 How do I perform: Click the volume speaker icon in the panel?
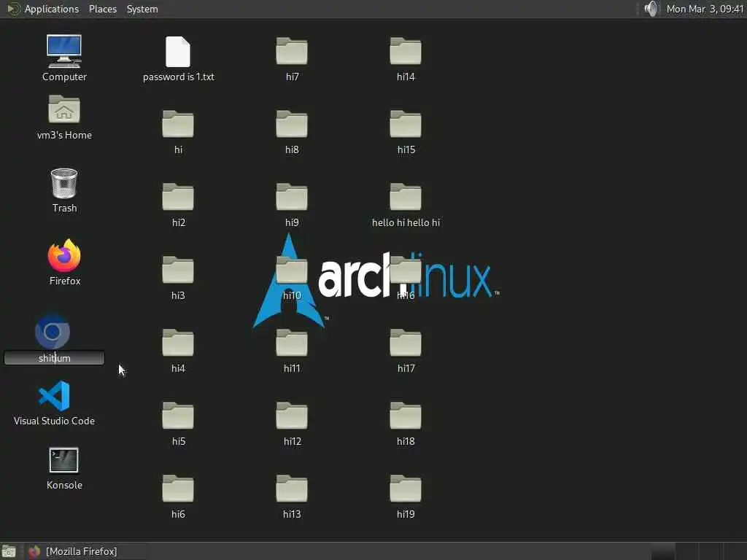pos(651,9)
